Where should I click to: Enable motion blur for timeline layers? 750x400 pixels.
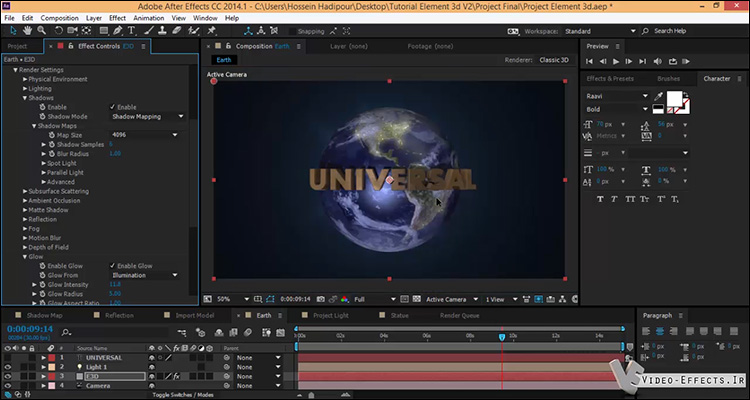point(247,332)
